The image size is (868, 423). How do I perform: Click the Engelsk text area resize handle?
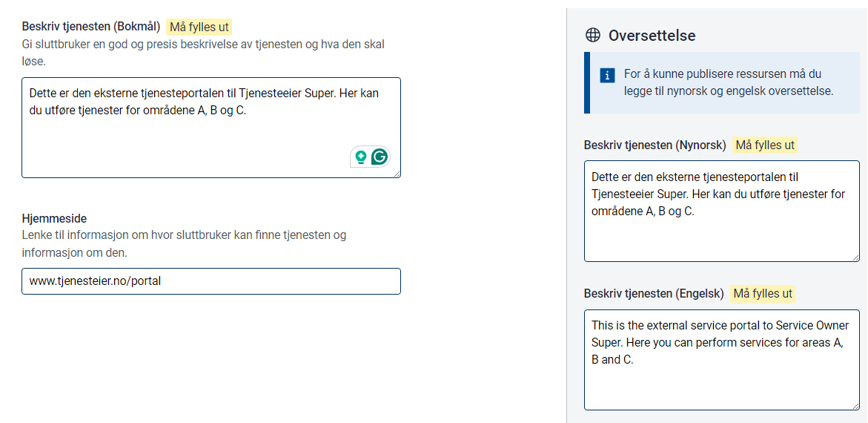coord(855,406)
